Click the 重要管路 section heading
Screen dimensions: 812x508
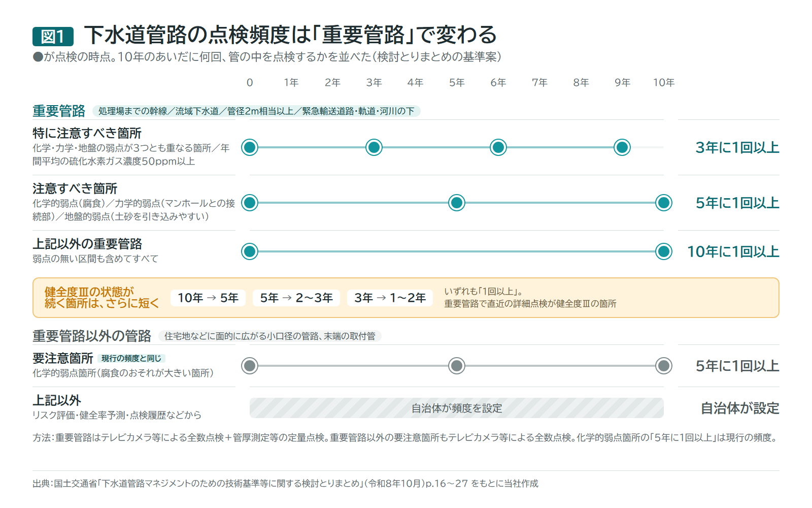(59, 111)
